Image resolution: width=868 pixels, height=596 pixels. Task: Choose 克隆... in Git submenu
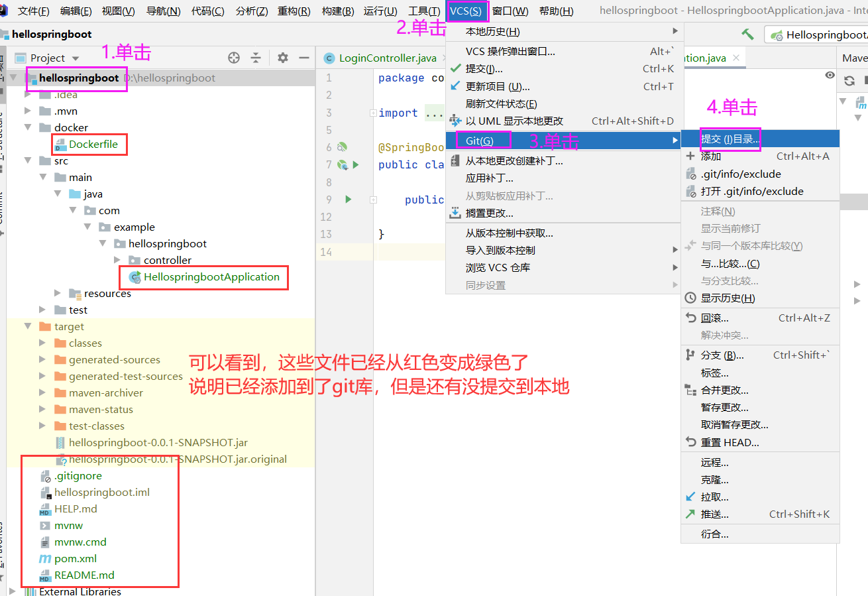click(760, 479)
